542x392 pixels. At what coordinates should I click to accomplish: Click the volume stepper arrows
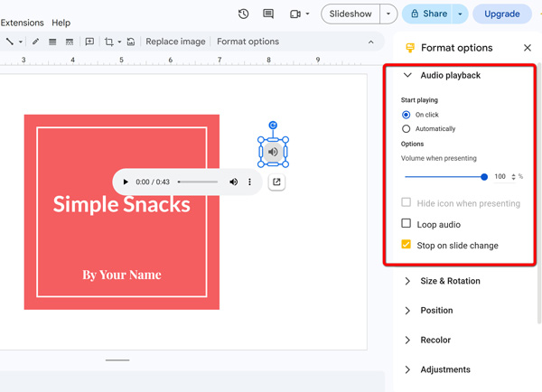pos(513,177)
